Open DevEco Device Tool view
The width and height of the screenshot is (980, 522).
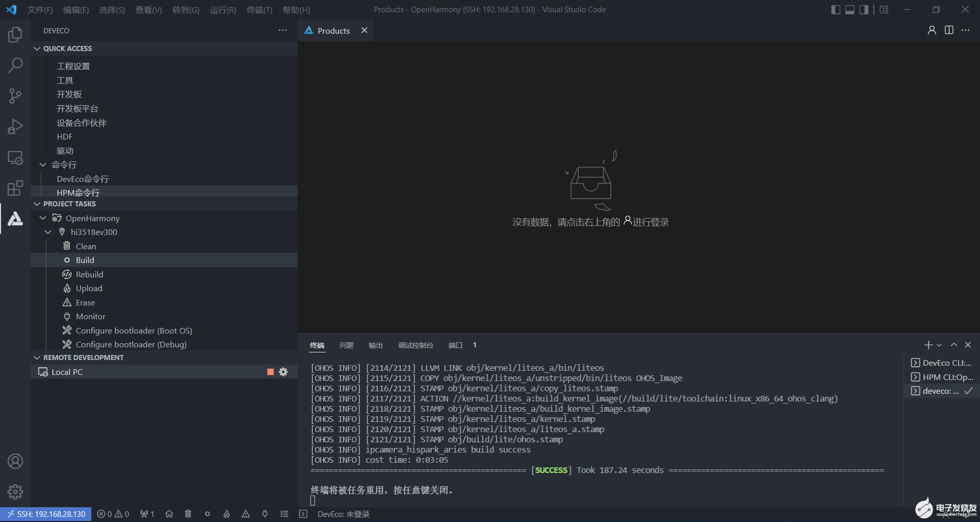coord(15,219)
